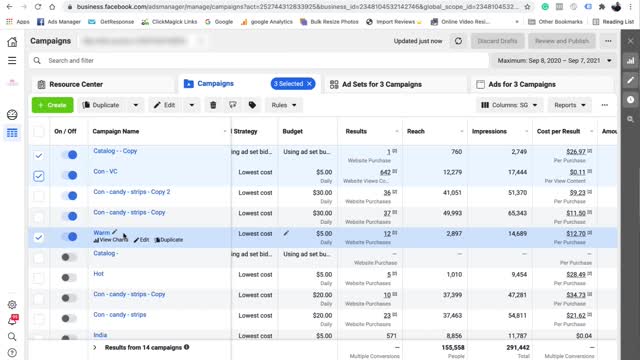Viewport: 640px width, 360px height.
Task: Open the bookmarks overflow chevron
Action: pyautogui.click(x=517, y=22)
